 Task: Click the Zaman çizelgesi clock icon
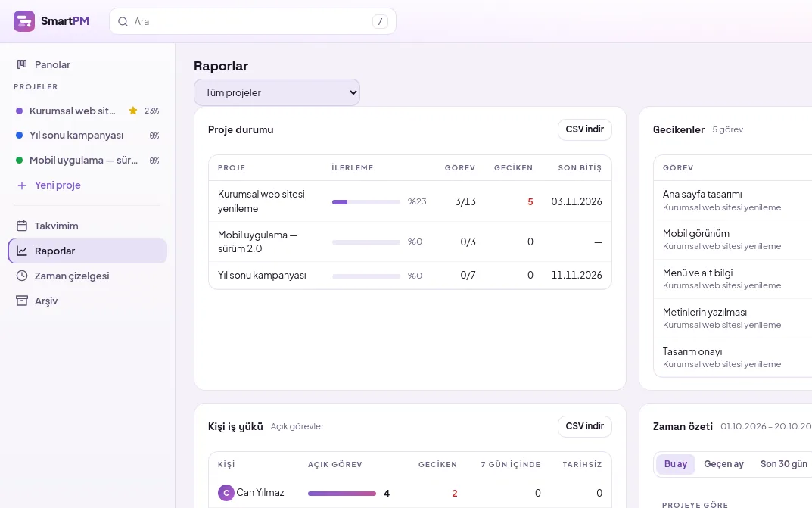coord(22,276)
